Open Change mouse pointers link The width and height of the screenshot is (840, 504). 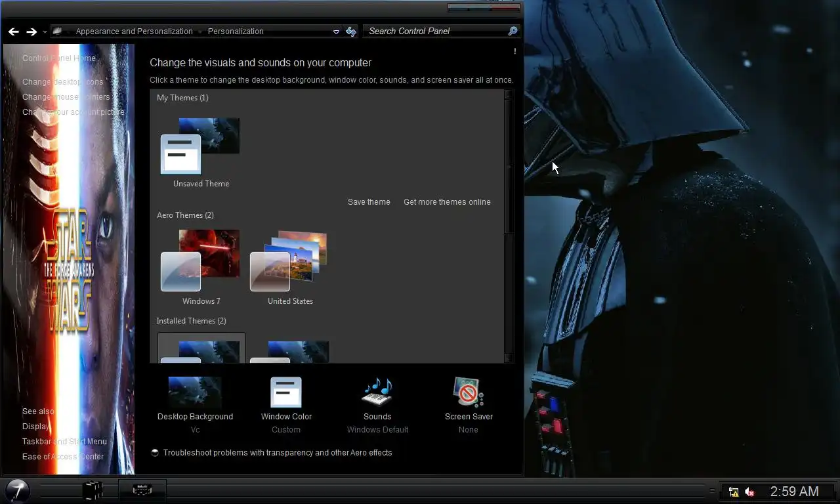click(66, 96)
